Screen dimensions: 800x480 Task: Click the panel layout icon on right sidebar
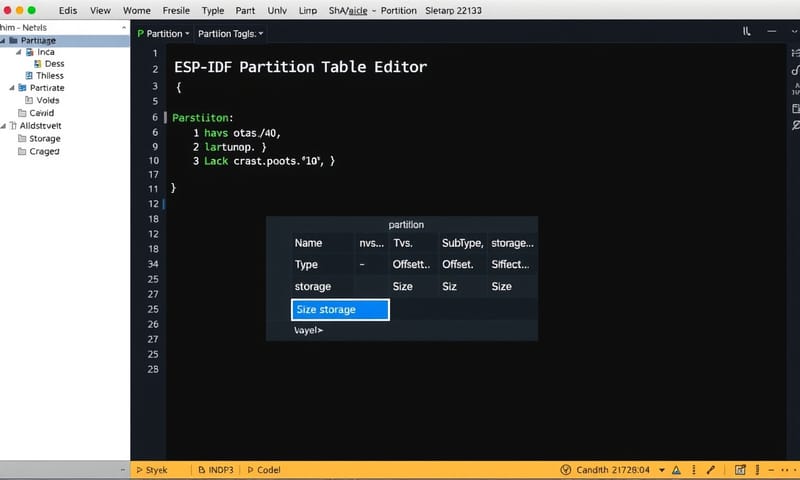coord(795,109)
